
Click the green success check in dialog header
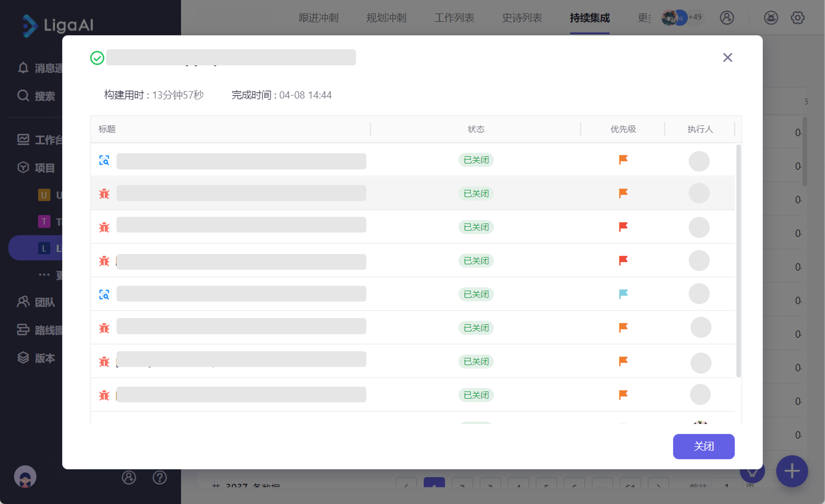97,57
